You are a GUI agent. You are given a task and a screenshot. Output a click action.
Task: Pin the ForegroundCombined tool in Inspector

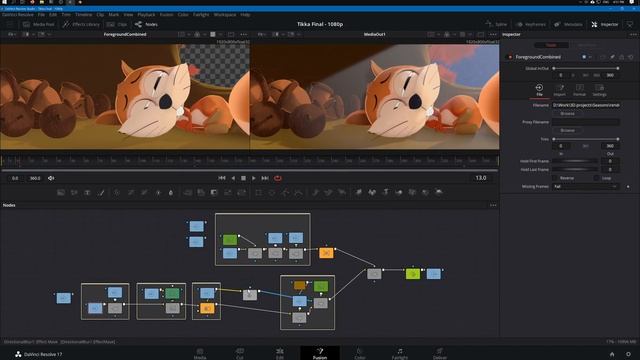[612, 57]
